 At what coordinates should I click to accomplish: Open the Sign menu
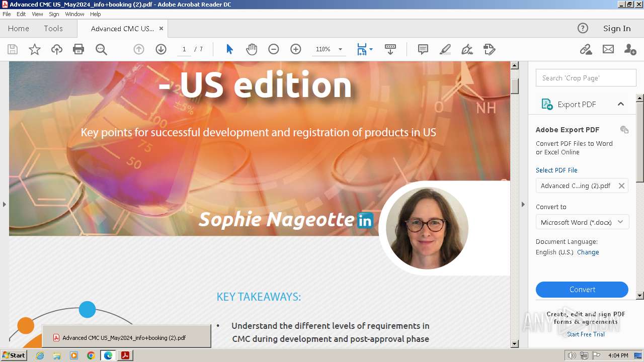coord(54,14)
